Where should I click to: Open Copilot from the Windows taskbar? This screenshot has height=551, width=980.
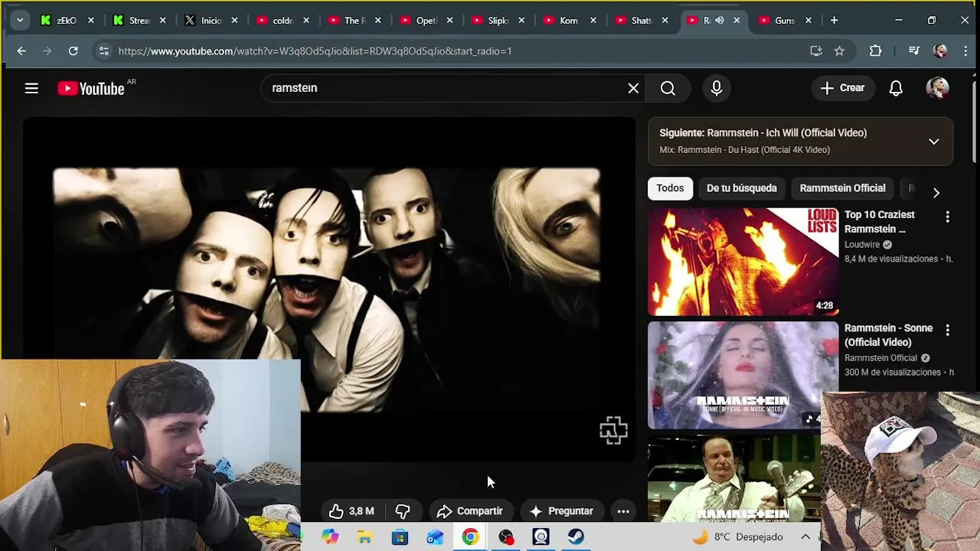click(330, 537)
